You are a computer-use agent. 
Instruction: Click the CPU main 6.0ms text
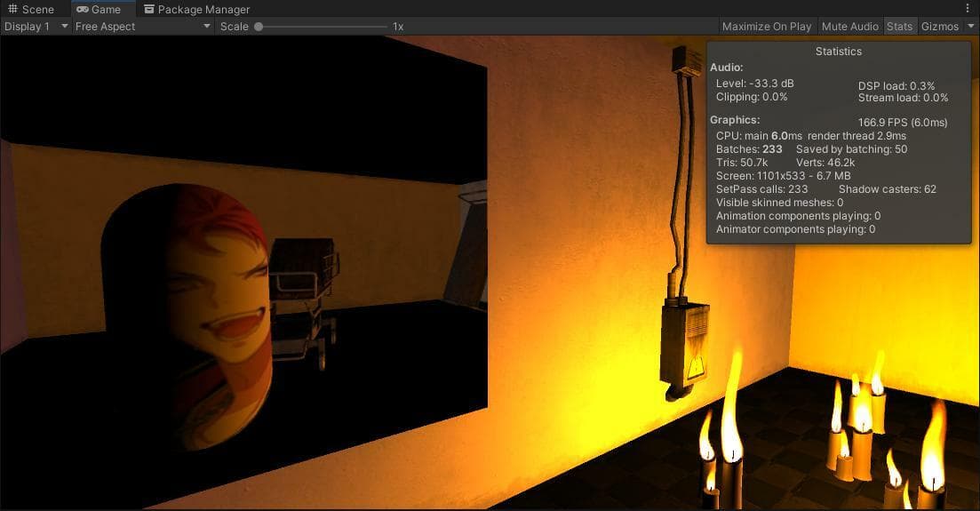(759, 136)
